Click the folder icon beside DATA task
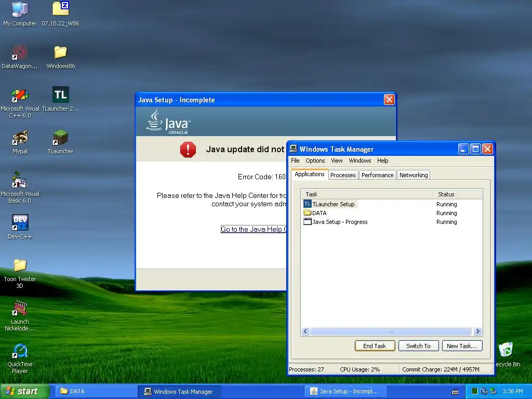The image size is (532, 399). [308, 212]
